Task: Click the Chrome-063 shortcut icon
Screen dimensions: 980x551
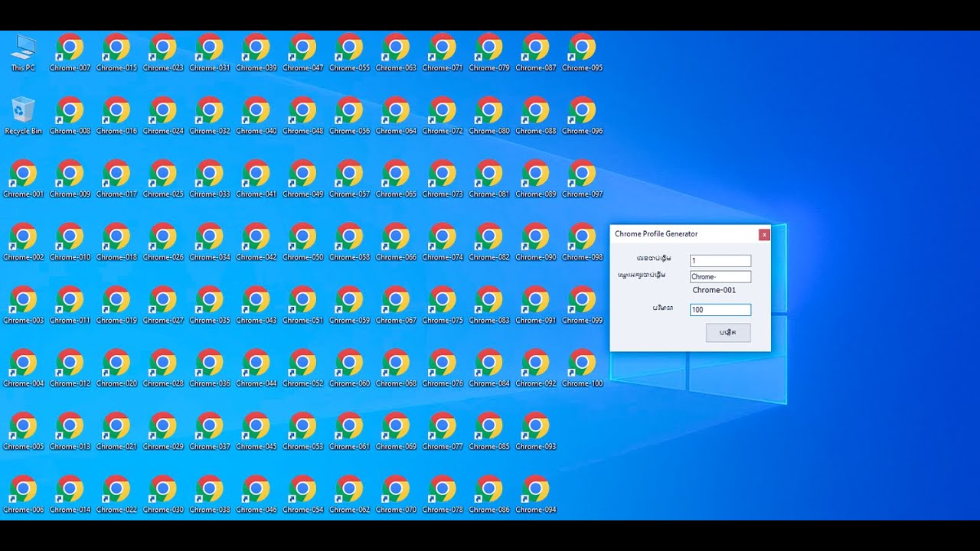Action: pos(396,53)
